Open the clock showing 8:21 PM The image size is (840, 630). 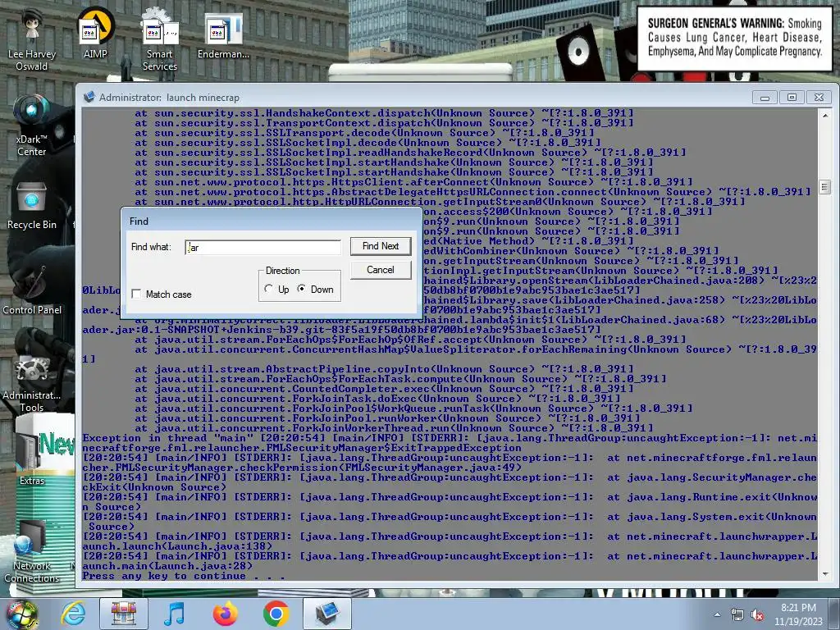798,614
